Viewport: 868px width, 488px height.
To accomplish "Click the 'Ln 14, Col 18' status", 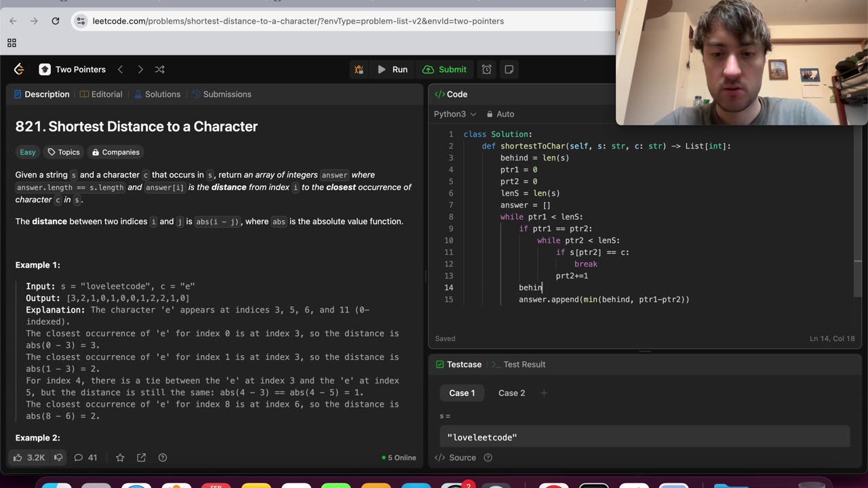I will click(x=832, y=338).
